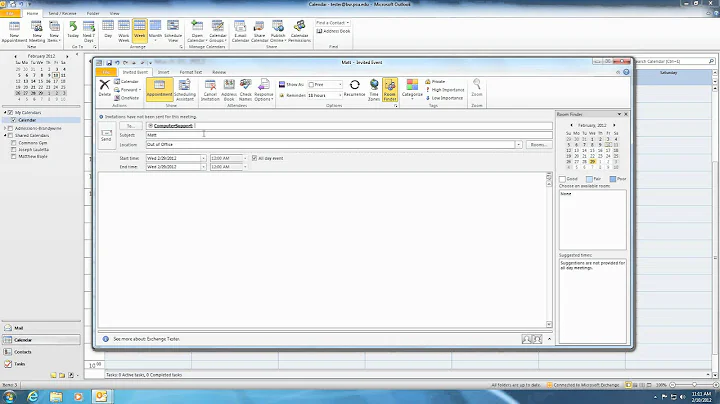Open the Location dropdown arrow

[518, 145]
